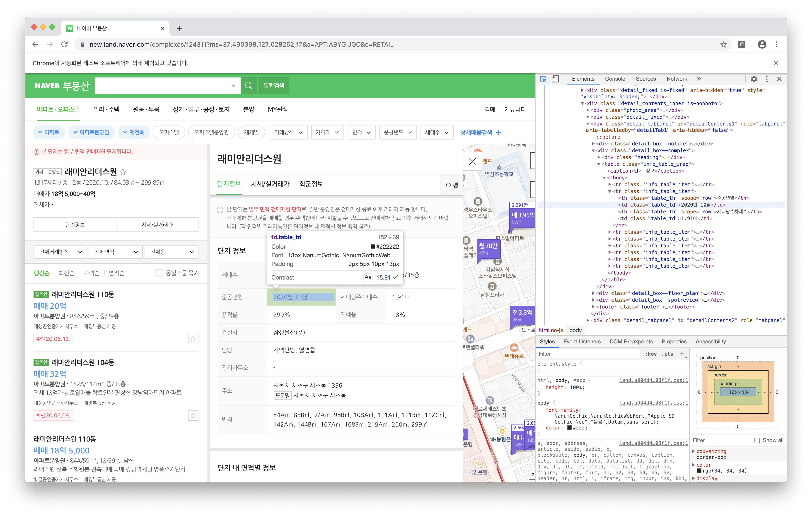Click the 단지정보 button in left panel
Image resolution: width=812 pixels, height=516 pixels.
click(x=75, y=225)
